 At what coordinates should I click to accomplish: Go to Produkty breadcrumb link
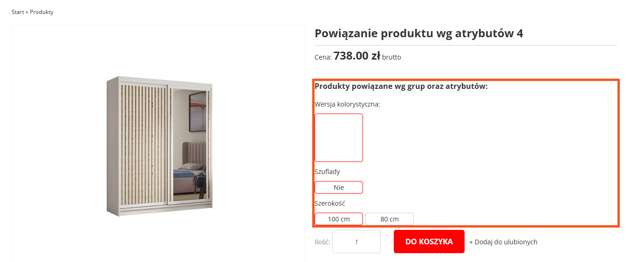[x=41, y=12]
